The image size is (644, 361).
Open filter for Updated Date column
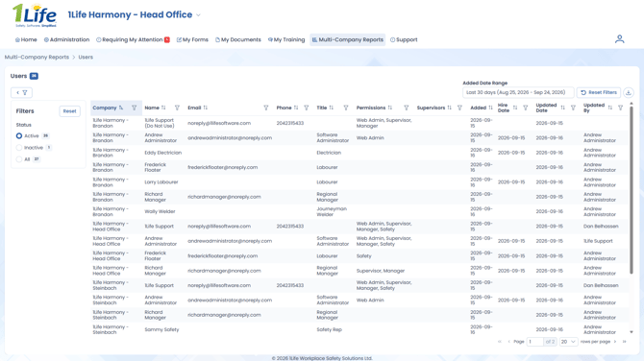[x=573, y=108]
